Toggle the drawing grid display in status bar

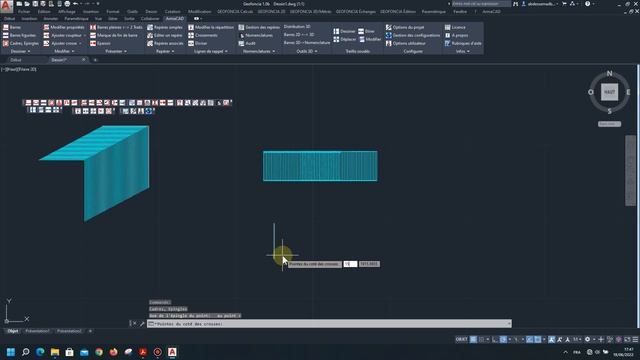pos(473,340)
